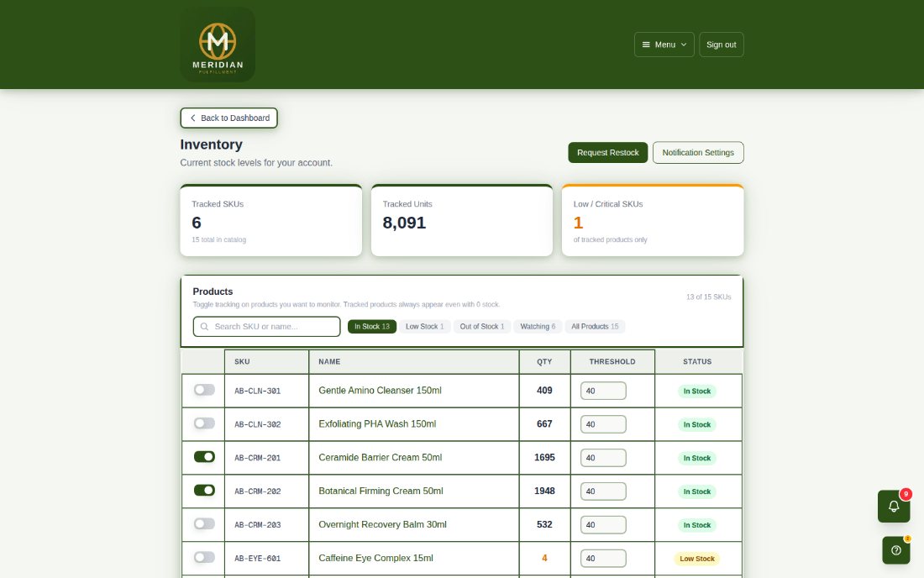This screenshot has height=578, width=924.
Task: Select the Watching filter tab
Action: coord(538,327)
